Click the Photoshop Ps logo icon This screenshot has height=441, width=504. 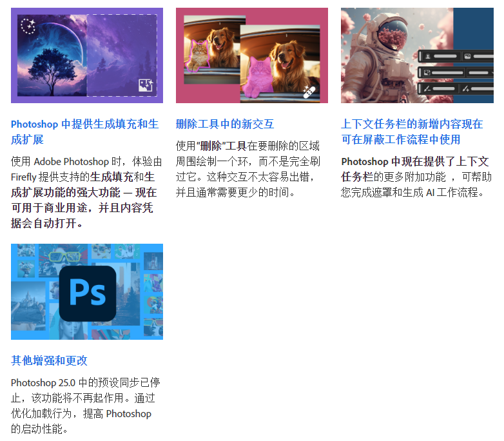coord(88,293)
